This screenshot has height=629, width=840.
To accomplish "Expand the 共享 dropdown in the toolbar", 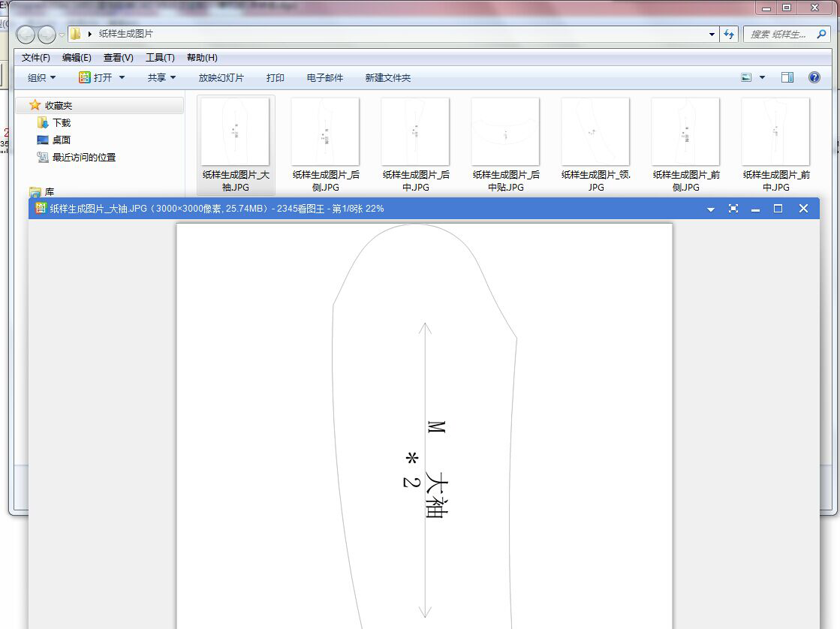I will (161, 77).
